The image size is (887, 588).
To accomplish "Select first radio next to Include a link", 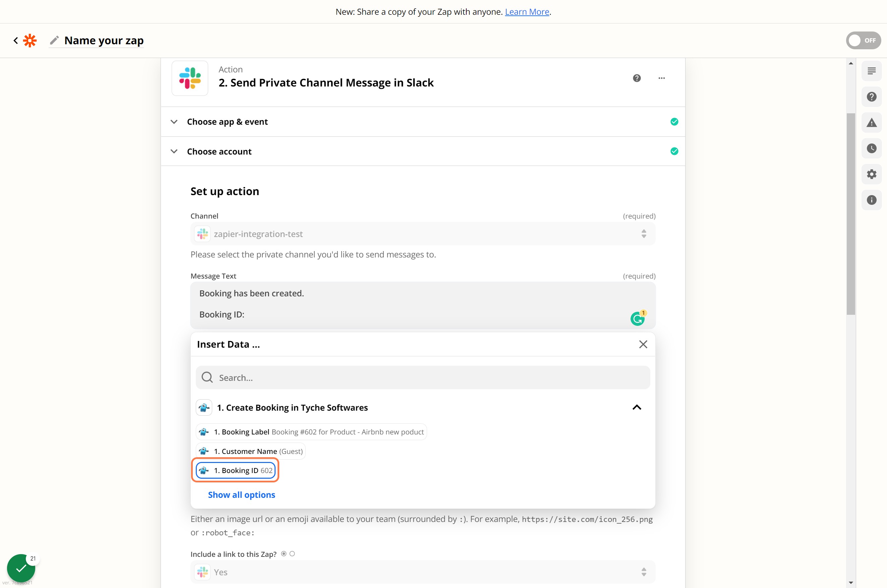I will [x=284, y=554].
